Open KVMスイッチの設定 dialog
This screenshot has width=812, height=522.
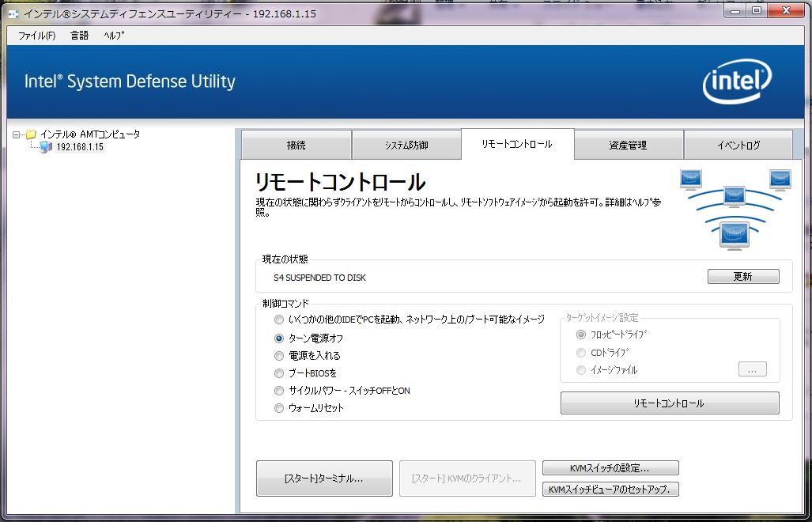click(610, 468)
